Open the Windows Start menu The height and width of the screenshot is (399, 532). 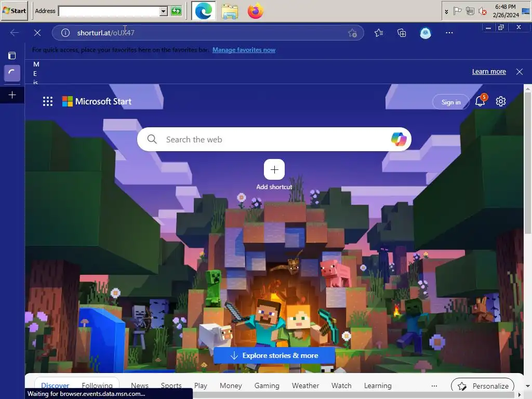click(14, 10)
